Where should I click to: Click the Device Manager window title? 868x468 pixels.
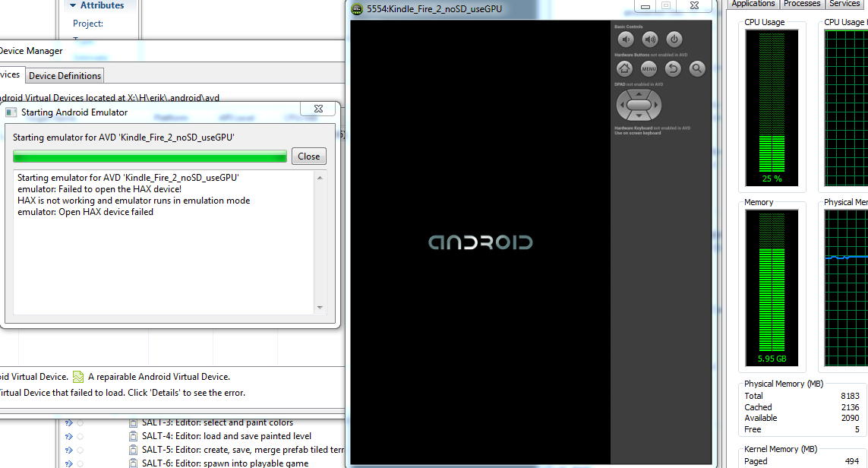click(x=32, y=51)
